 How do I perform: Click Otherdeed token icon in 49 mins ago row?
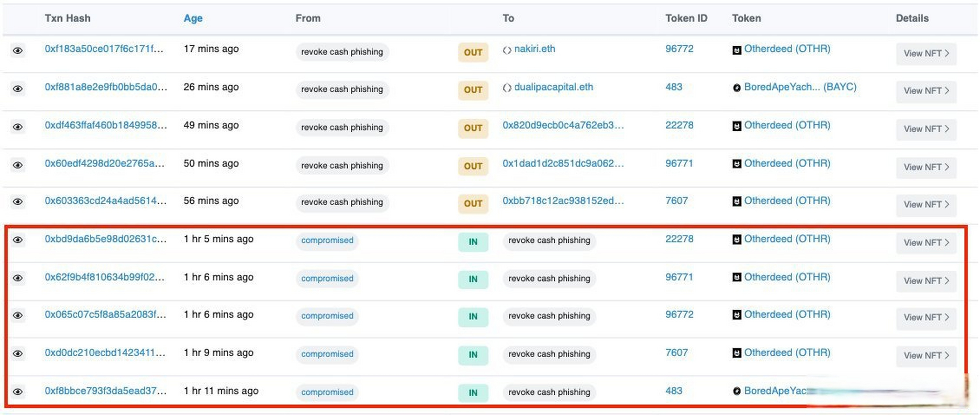point(736,126)
